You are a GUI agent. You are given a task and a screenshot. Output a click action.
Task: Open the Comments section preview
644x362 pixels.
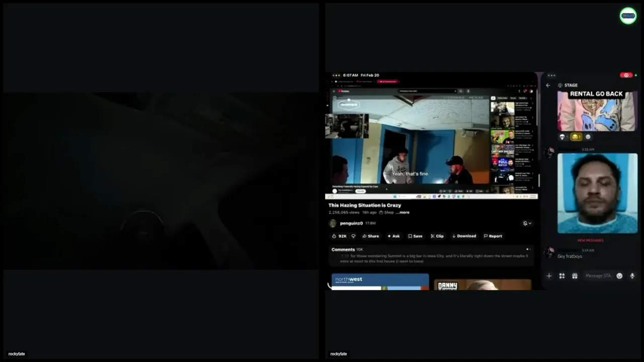(430, 255)
